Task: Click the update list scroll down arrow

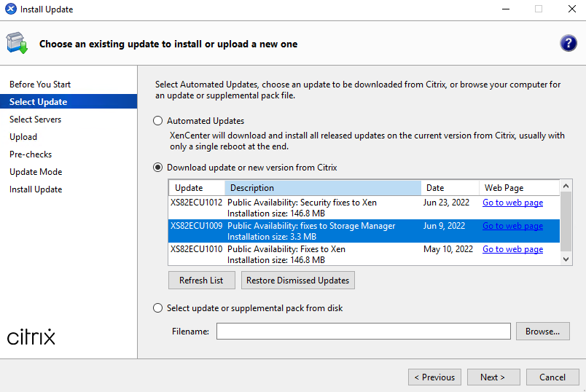Action: point(566,259)
